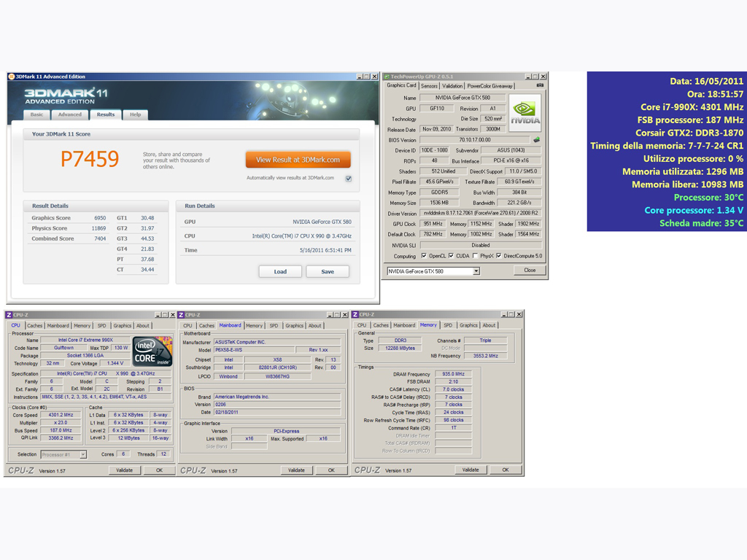747x560 pixels.
Task: Select the Results tab in 3DMark 11
Action: [106, 114]
